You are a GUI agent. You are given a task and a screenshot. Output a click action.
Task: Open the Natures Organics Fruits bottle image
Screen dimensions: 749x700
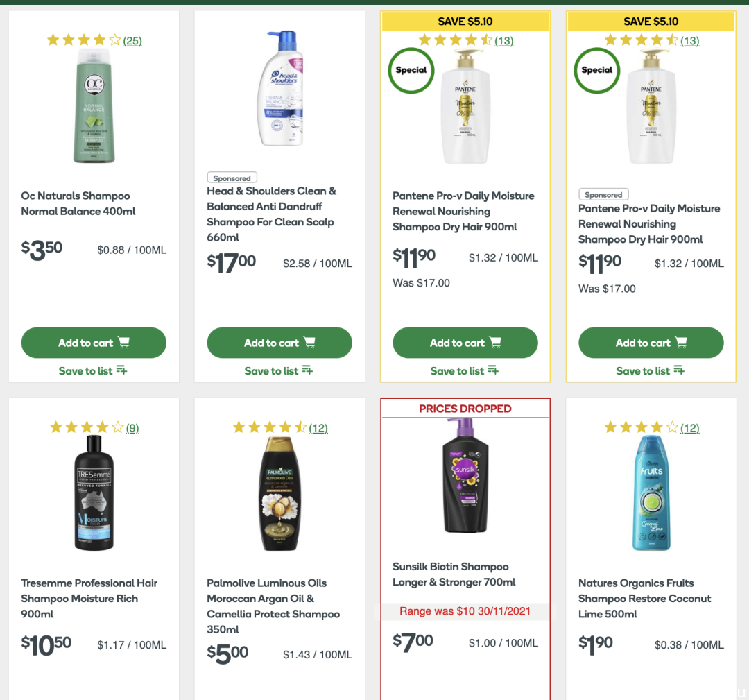tap(651, 493)
